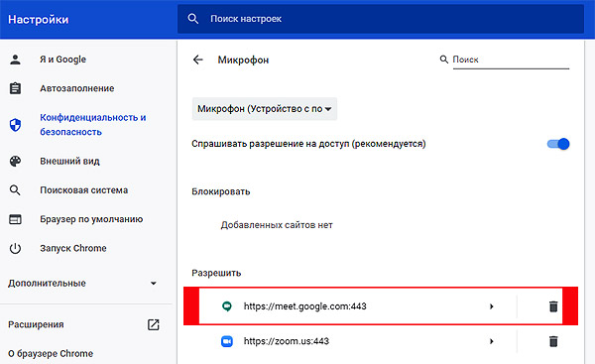Image resolution: width=595 pixels, height=364 pixels.
Task: Click the person icon next to Я и Google
Action: 15,60
